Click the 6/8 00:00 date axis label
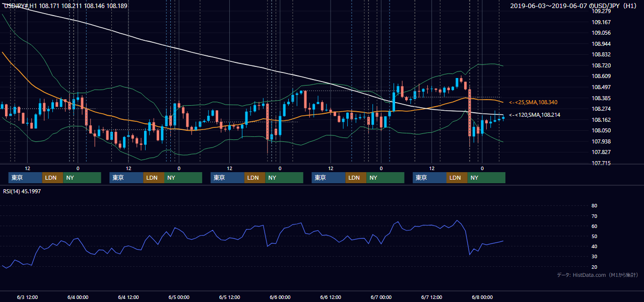 pyautogui.click(x=482, y=297)
